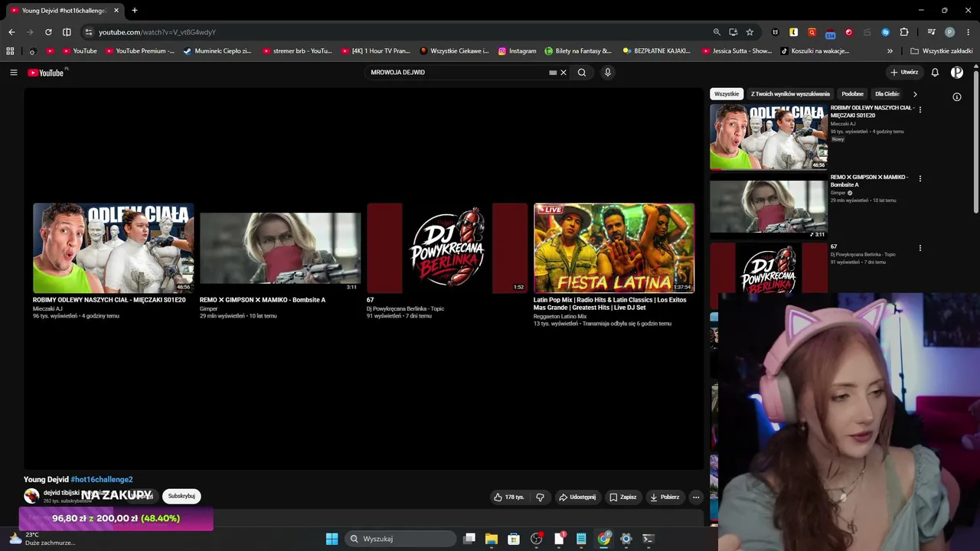Screen dimensions: 980x551
Task: Click the #hot16challenge2 hashtag link
Action: (102, 480)
